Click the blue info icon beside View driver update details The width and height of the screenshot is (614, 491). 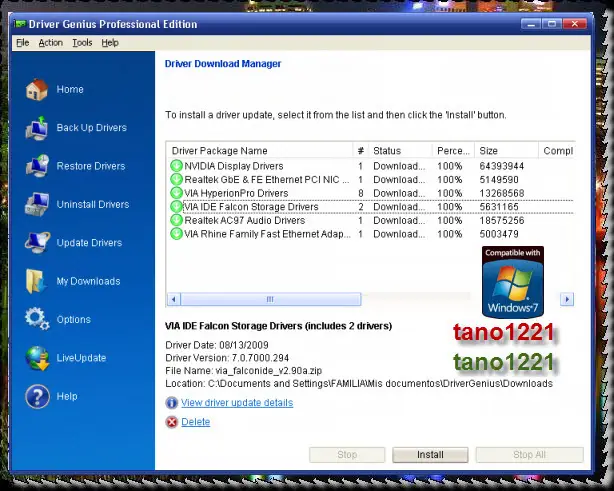point(172,403)
